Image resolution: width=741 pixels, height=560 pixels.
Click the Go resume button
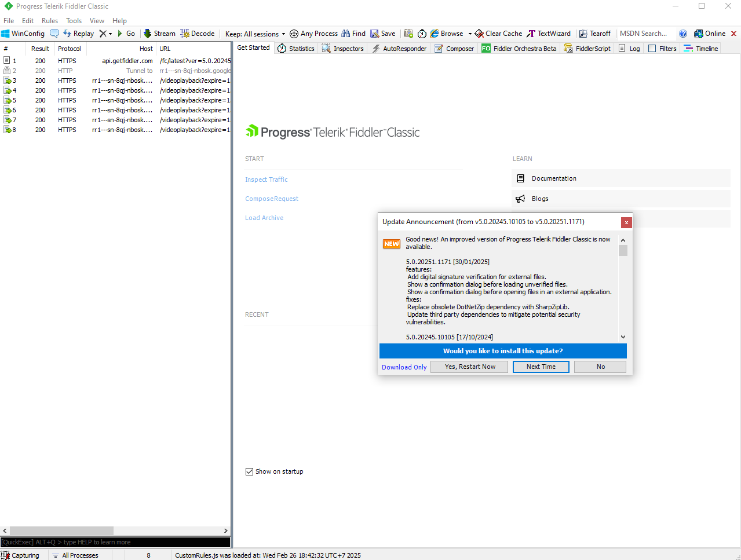[x=126, y=34]
